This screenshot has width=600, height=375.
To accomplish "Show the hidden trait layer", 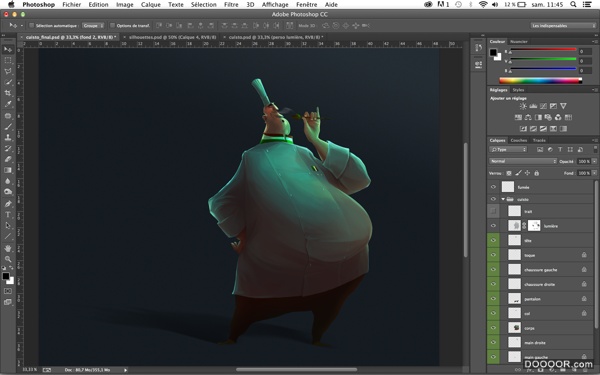I will (493, 211).
